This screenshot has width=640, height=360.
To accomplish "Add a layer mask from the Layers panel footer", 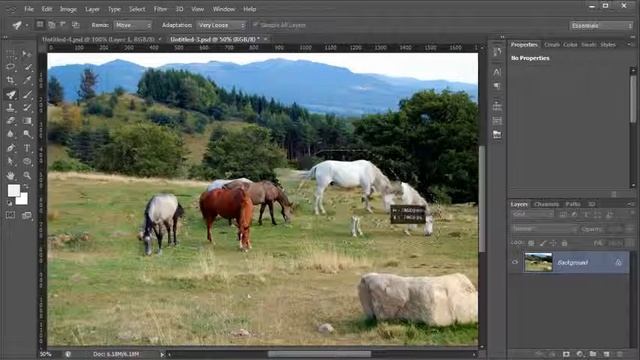I will 566,354.
